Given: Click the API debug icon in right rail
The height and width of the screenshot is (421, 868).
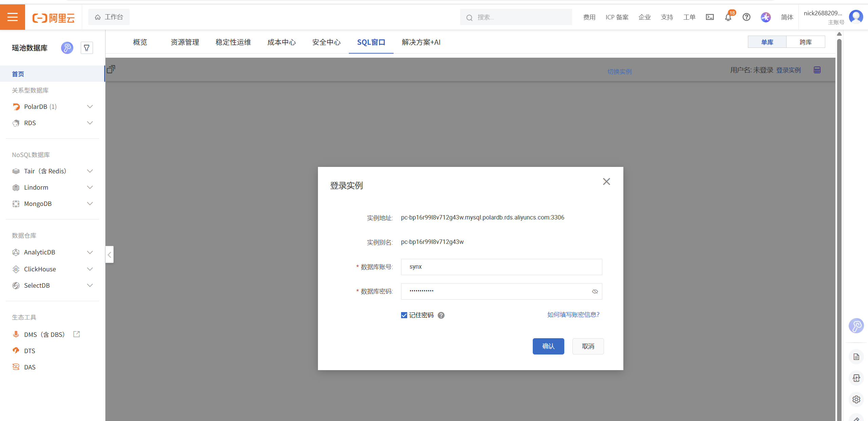Looking at the screenshot, I should point(856,378).
